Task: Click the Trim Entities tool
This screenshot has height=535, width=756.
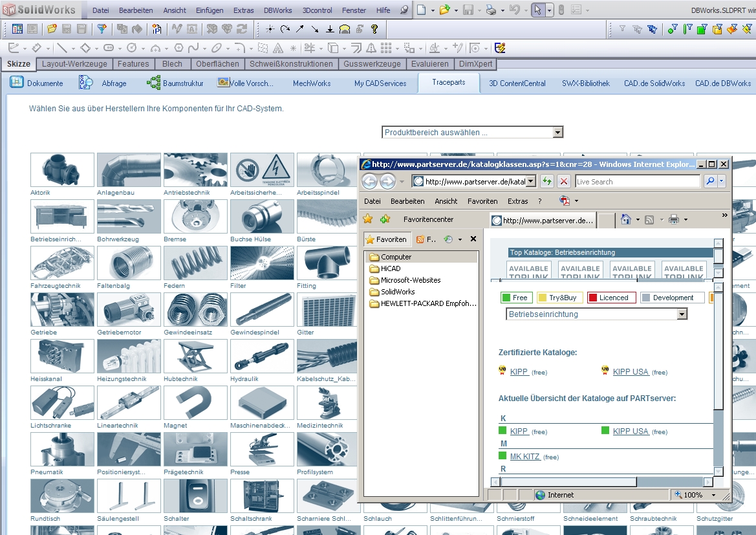Action: [x=310, y=48]
